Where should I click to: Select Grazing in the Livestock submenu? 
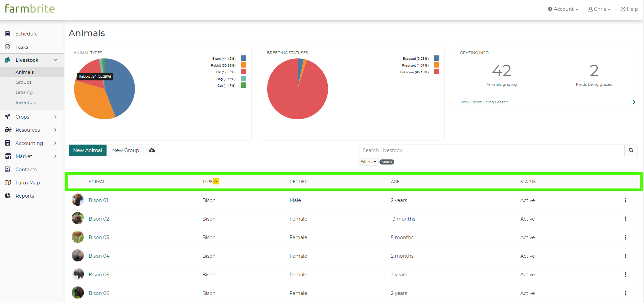tap(24, 92)
